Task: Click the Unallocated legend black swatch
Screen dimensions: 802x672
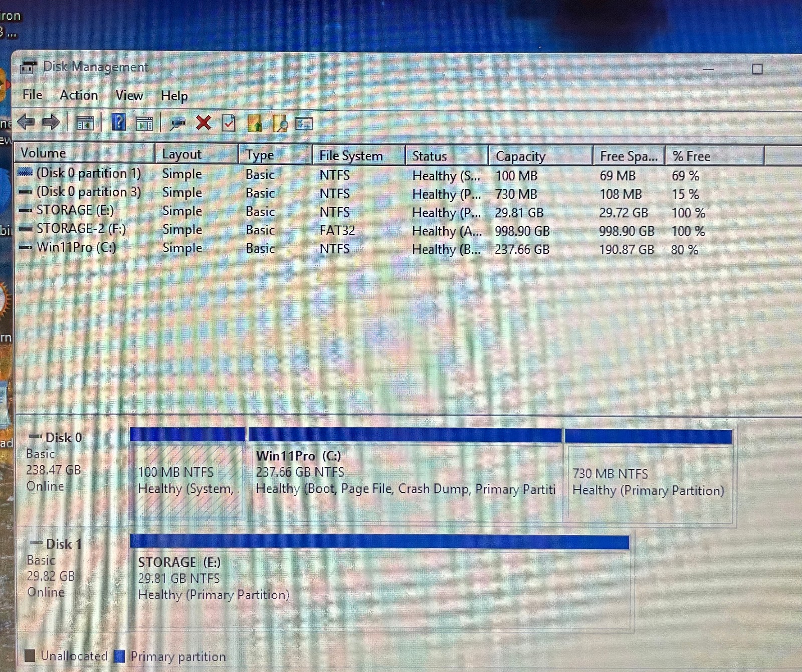Action: pyautogui.click(x=30, y=655)
